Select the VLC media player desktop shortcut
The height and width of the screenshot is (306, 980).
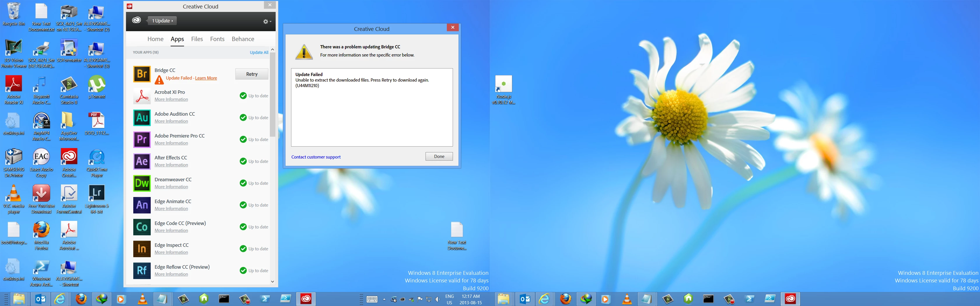[14, 199]
